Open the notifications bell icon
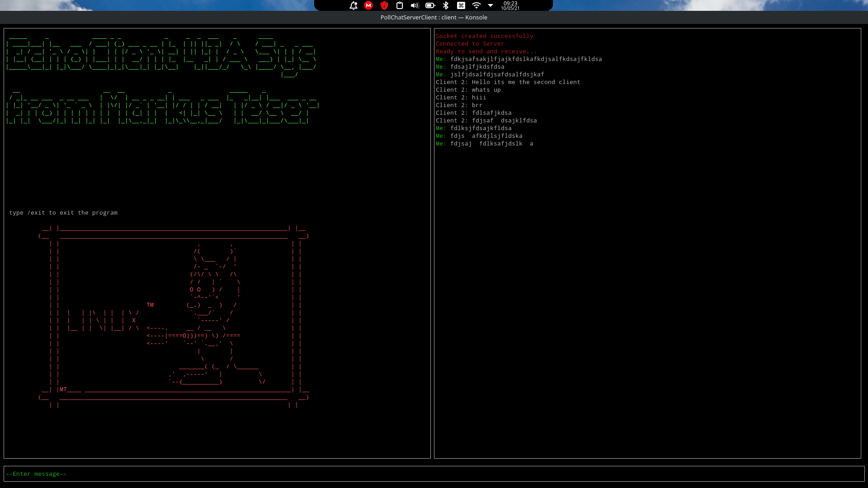Viewport: 868px width, 488px height. tap(354, 5)
